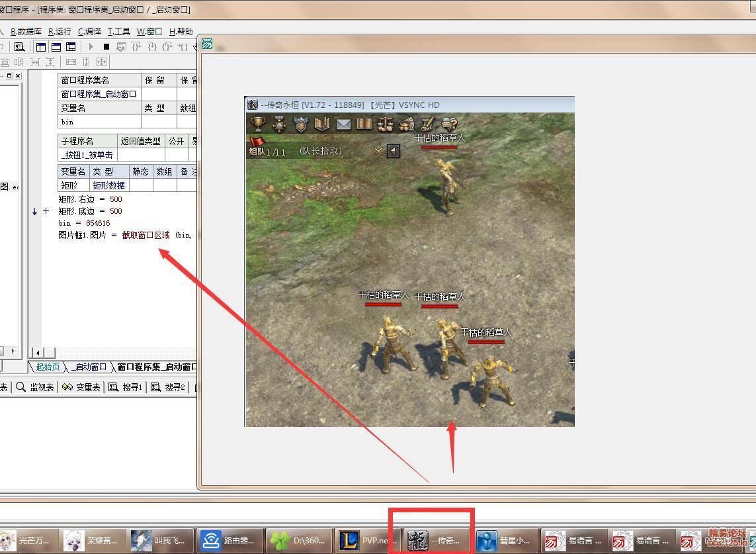Switch to the 起始页 tab
The width and height of the screenshot is (756, 554).
point(48,367)
